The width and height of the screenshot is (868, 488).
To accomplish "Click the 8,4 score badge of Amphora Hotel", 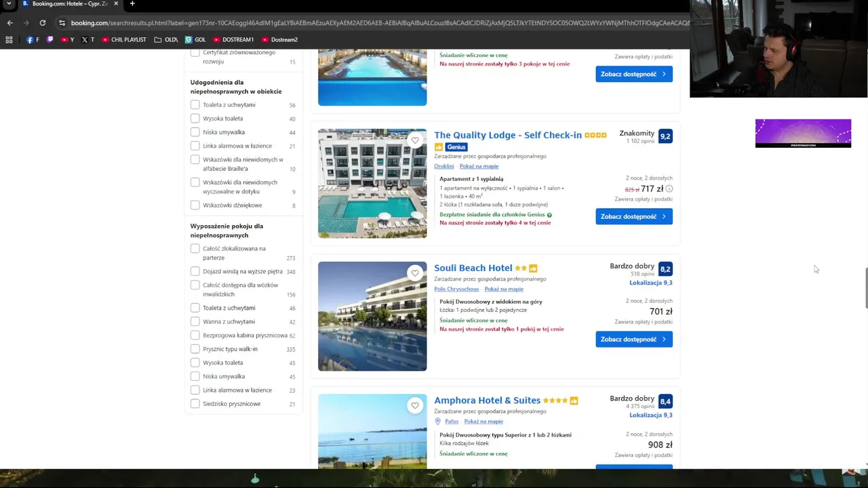I will coord(665,401).
